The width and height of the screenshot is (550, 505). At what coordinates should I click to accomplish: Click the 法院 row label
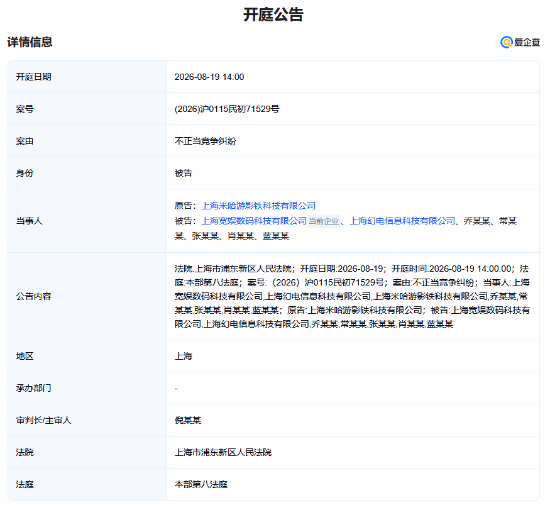(25, 452)
